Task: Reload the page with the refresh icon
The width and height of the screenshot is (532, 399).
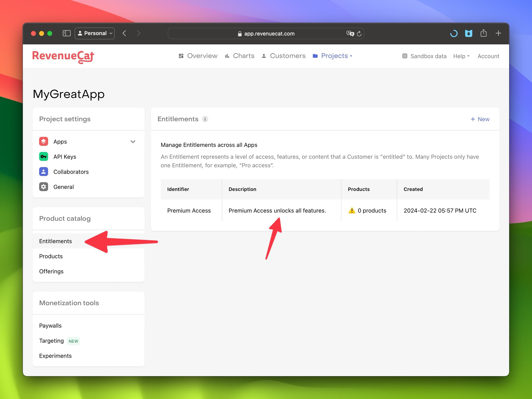Action: click(x=359, y=33)
